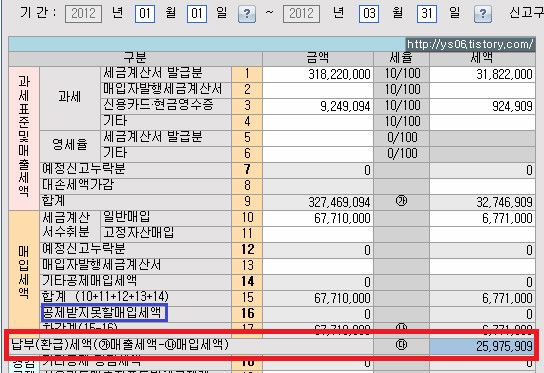Click row 14 기타공제매입세액 amount cell
Image resolution: width=544 pixels, height=373 pixels.
[318, 282]
